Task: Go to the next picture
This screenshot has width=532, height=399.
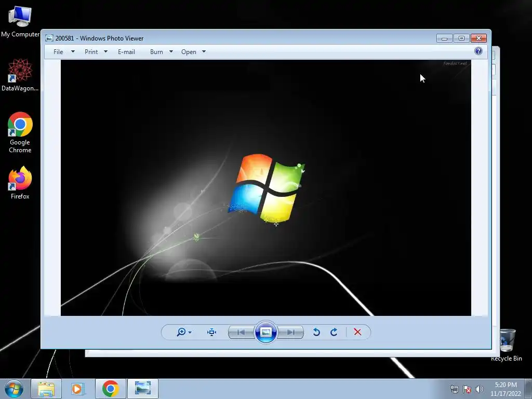Action: 290,332
